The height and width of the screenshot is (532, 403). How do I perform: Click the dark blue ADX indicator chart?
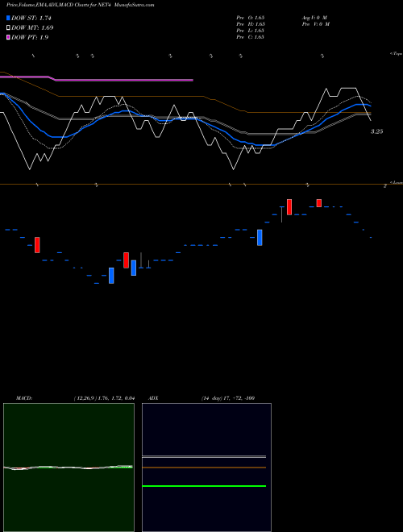tap(206, 468)
